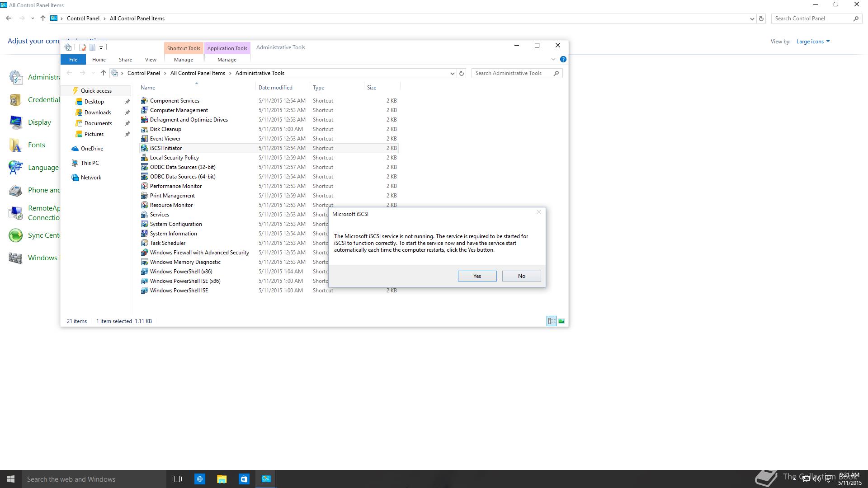Click Properties icon in quick access toolbar
868x488 pixels.
point(83,47)
